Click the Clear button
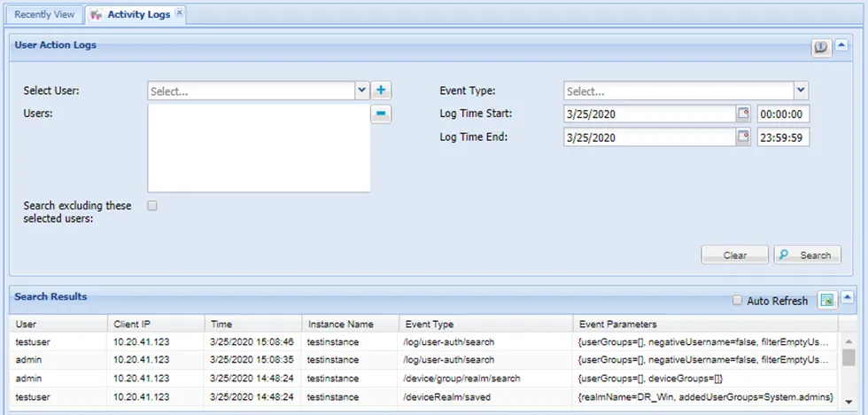Screen dimensions: 868x415 (734, 254)
